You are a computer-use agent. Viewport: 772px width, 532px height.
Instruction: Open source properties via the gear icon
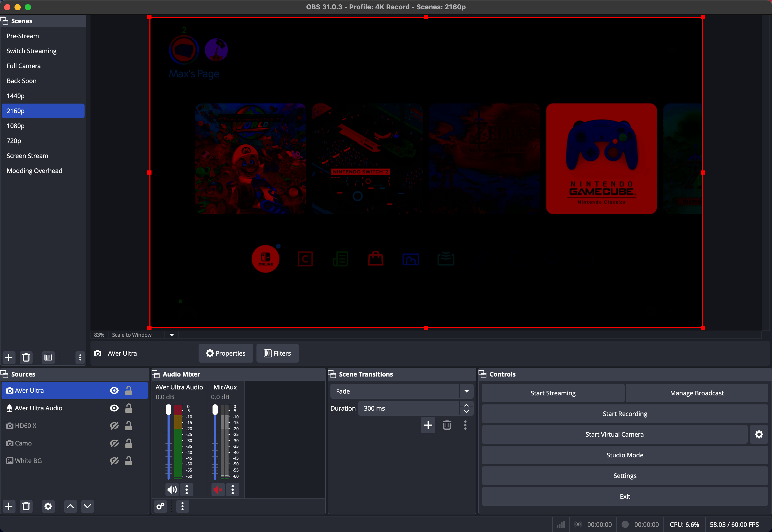[48, 506]
